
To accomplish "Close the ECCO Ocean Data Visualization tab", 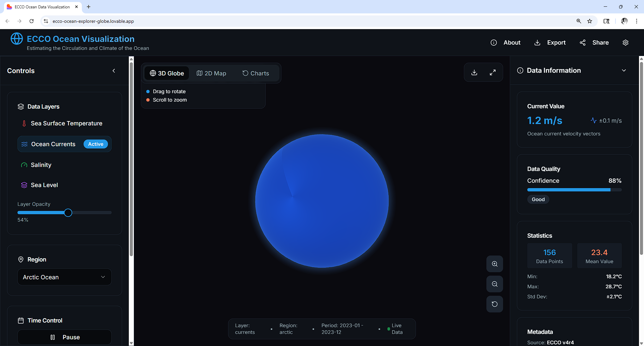I will click(76, 7).
